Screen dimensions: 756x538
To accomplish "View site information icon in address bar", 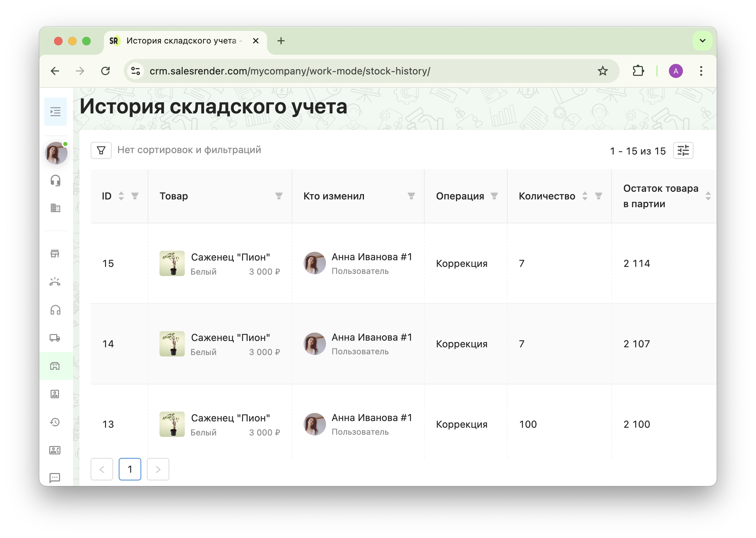I will (x=136, y=71).
